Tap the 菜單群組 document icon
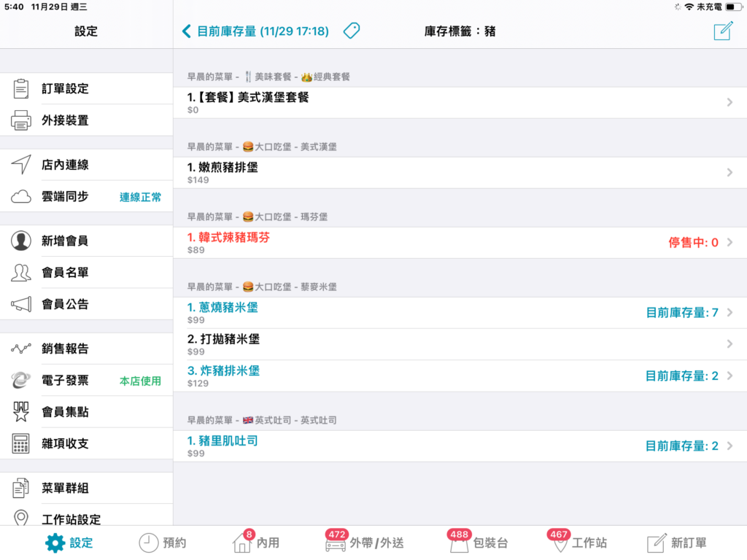The height and width of the screenshot is (560, 747). point(21,488)
